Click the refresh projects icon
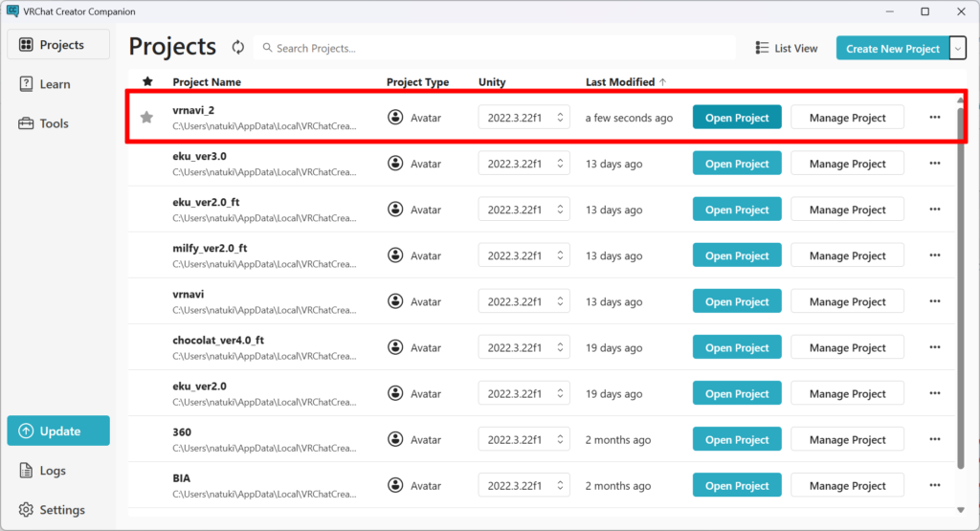The width and height of the screenshot is (980, 531). pos(237,48)
